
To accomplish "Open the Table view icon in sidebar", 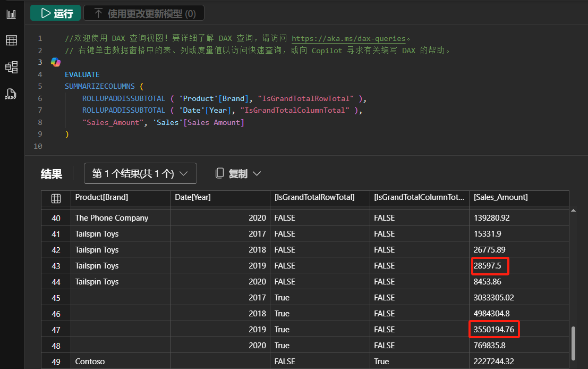I will point(11,40).
